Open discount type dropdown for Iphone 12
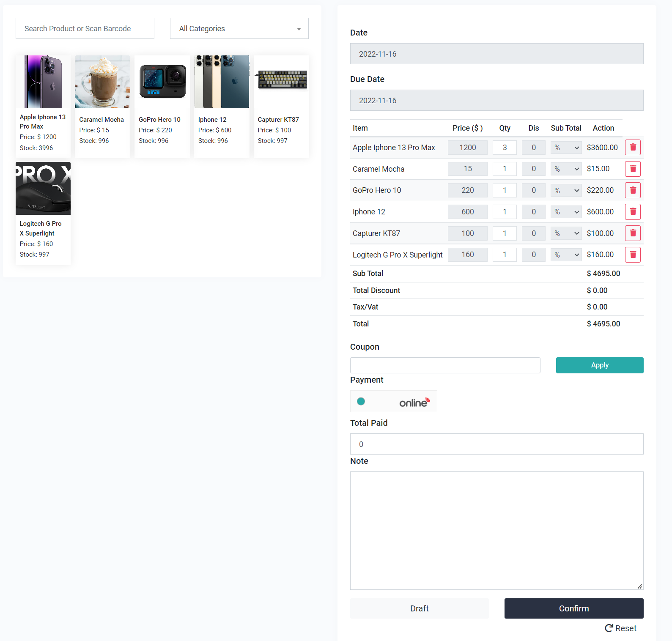The width and height of the screenshot is (672, 641). [566, 212]
